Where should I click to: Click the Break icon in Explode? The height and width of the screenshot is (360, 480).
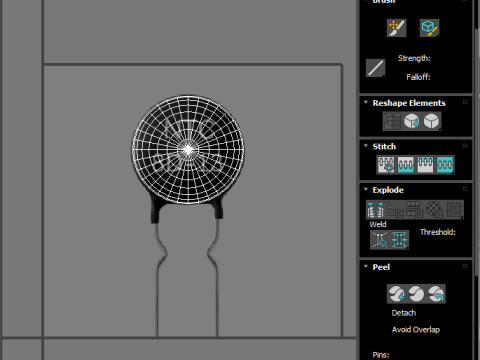click(x=376, y=210)
